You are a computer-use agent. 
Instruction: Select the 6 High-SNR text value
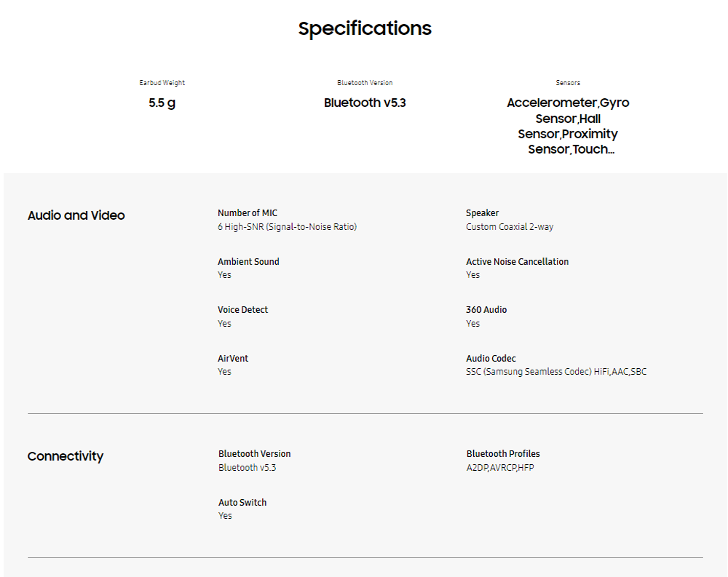tap(287, 227)
